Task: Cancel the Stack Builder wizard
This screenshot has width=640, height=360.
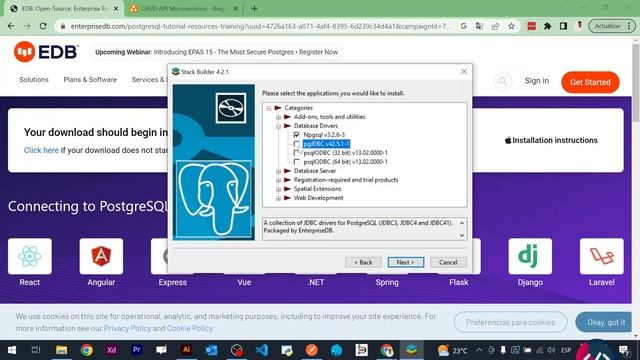Action: 448,262
